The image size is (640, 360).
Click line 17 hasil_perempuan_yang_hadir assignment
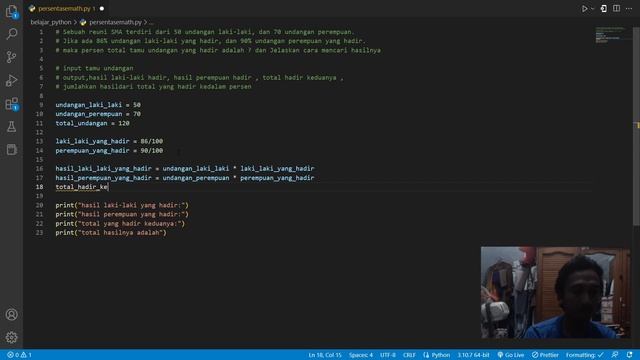tap(185, 178)
